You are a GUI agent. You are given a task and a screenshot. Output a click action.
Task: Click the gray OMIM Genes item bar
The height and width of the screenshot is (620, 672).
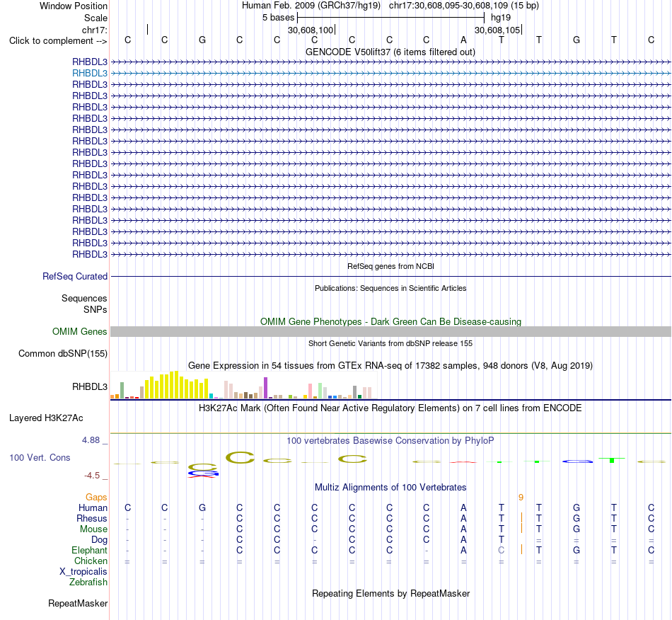point(390,331)
